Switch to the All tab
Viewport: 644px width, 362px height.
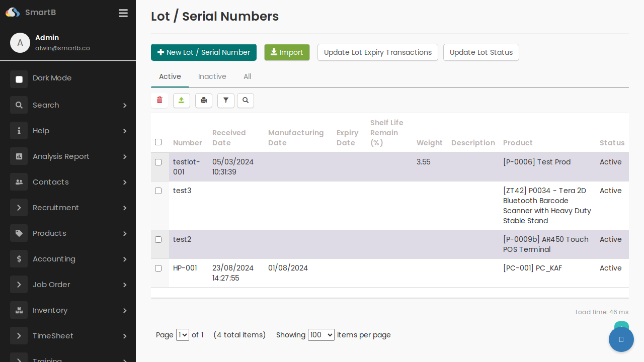[247, 76]
